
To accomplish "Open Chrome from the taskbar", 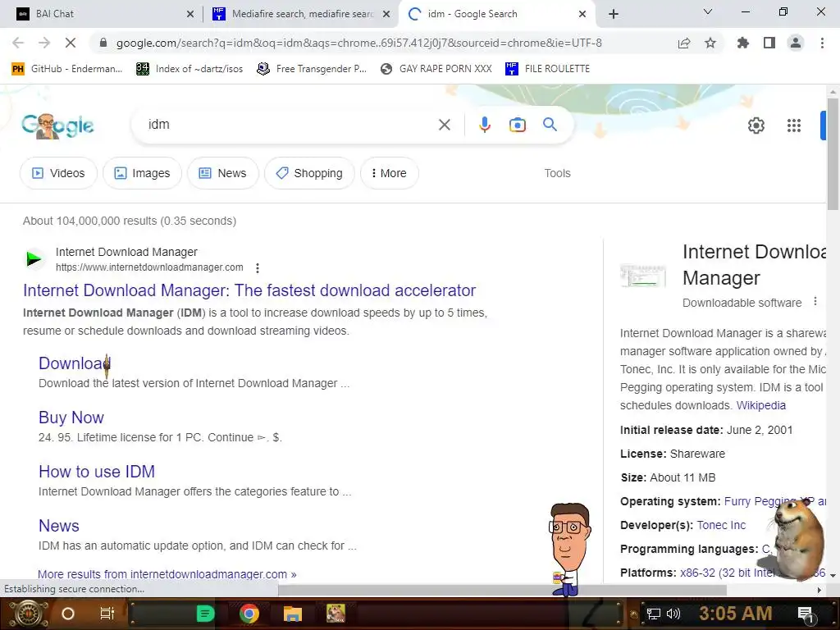I will pyautogui.click(x=249, y=614).
